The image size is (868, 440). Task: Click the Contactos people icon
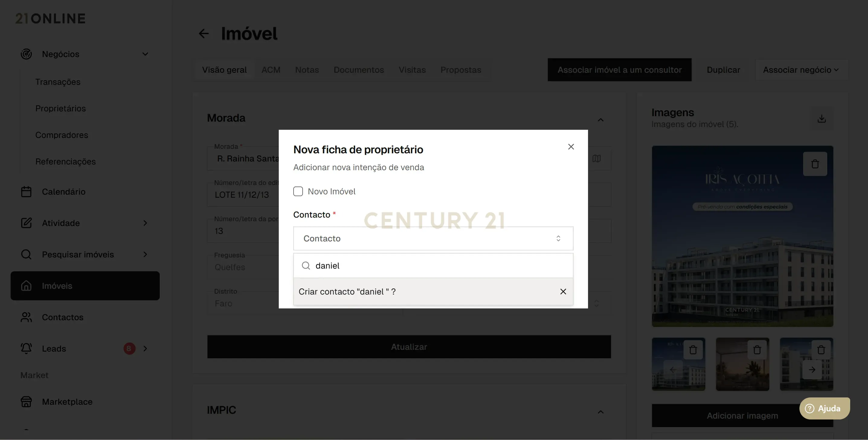tap(26, 317)
